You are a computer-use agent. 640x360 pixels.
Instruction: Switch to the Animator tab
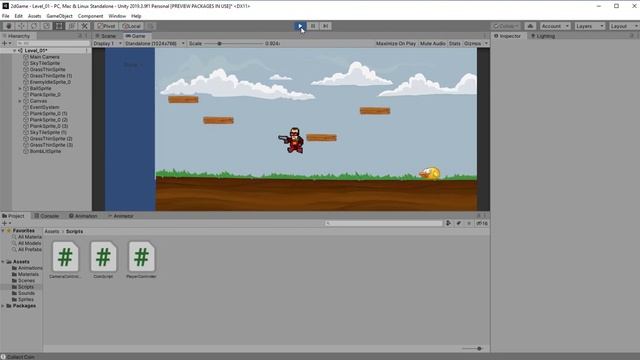[x=121, y=216]
